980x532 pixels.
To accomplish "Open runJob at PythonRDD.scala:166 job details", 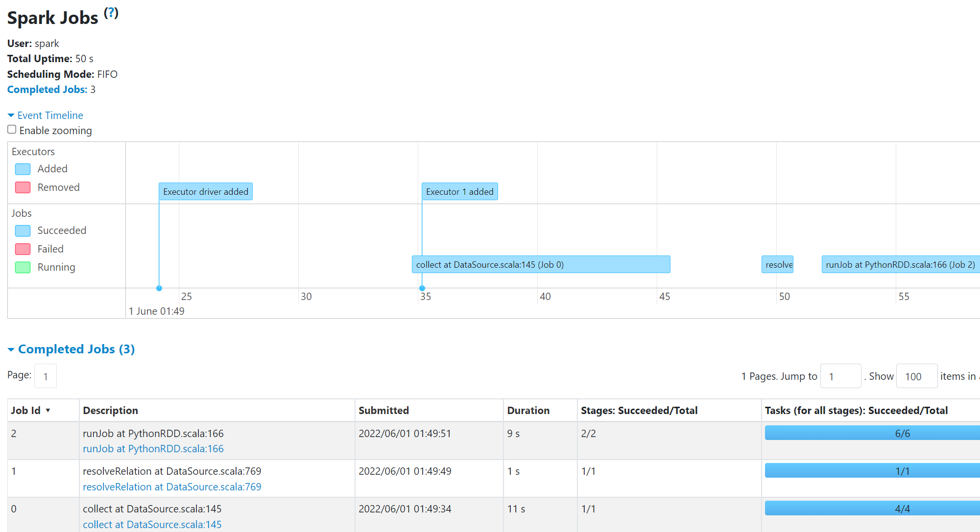I will [153, 448].
